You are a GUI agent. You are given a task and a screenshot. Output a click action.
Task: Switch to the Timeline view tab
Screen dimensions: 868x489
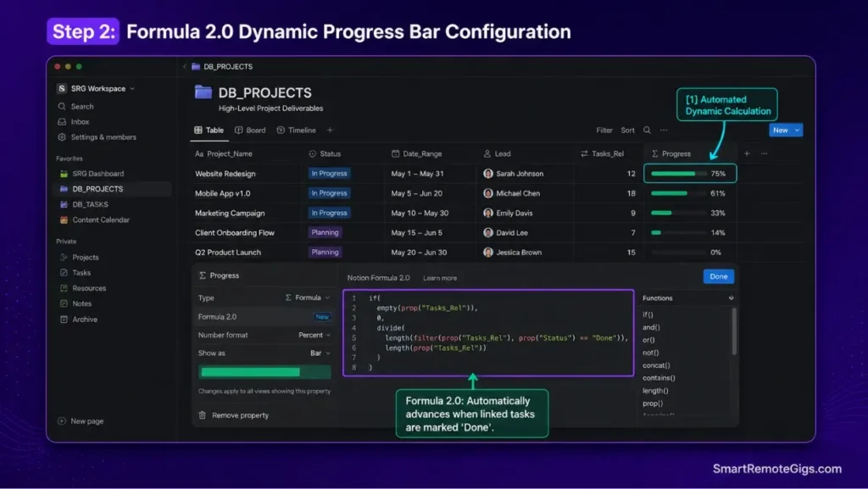click(x=297, y=131)
